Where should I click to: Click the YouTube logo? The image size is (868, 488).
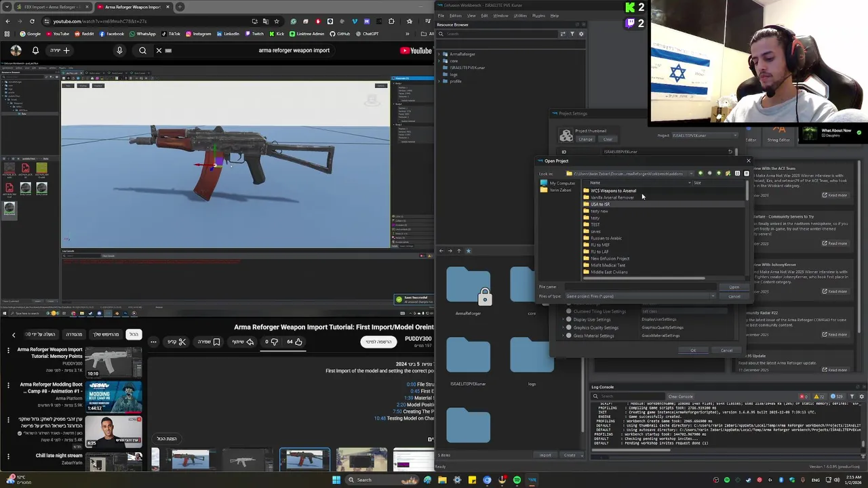pos(416,50)
